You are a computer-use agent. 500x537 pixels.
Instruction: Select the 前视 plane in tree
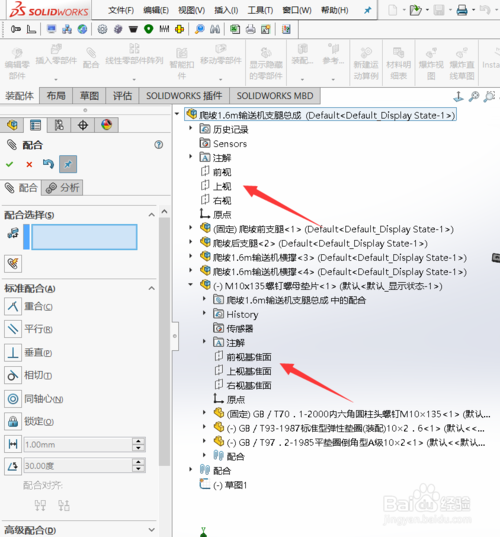[x=216, y=172]
